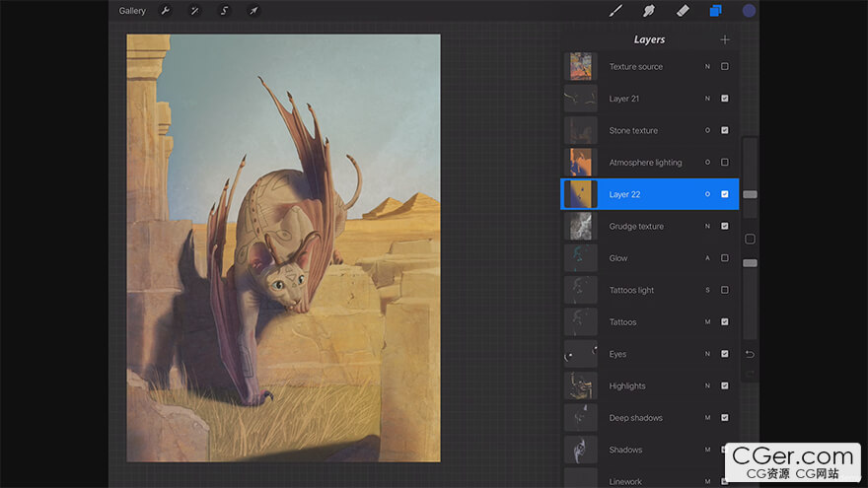Click the undo arrow in the sidebar
Image resolution: width=868 pixels, height=488 pixels.
click(x=750, y=354)
